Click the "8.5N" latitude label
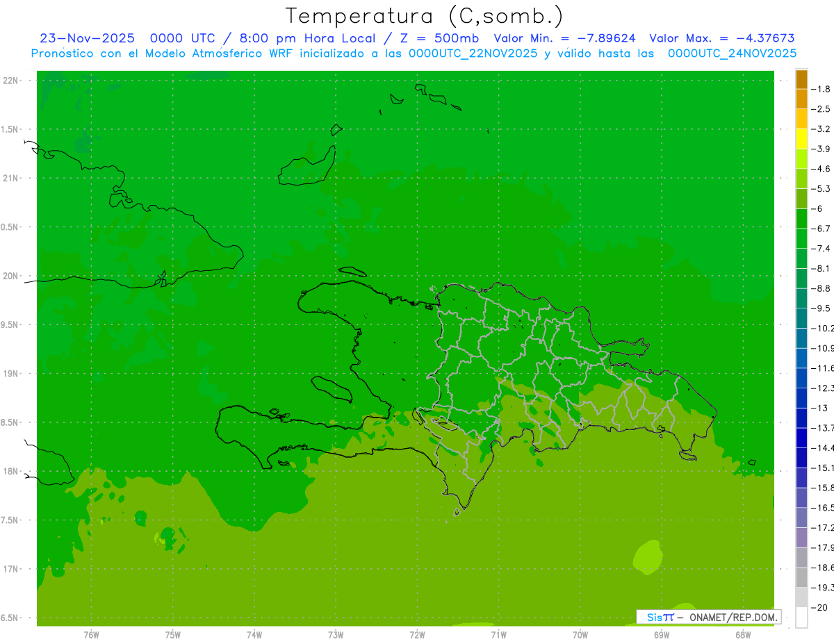Image resolution: width=834 pixels, height=644 pixels. [10, 422]
